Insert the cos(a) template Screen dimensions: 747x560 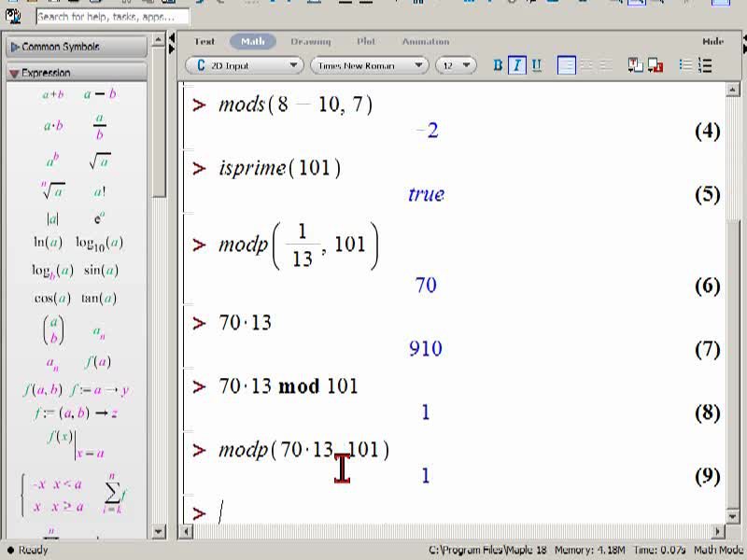[x=52, y=299]
